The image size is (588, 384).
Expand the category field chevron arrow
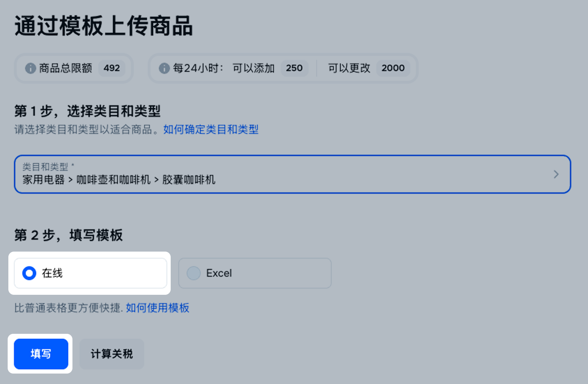click(x=556, y=174)
